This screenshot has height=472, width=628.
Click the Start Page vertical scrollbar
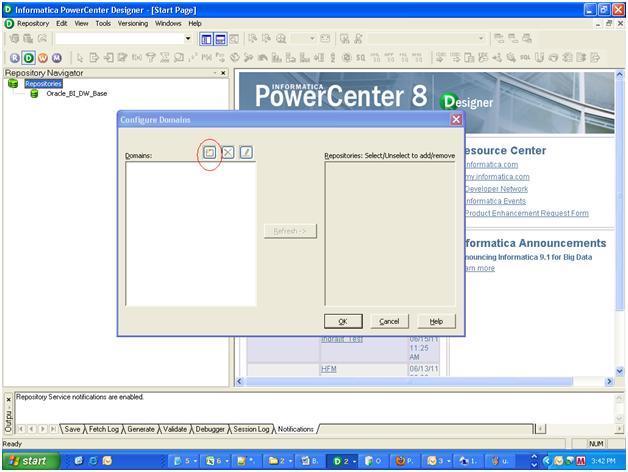click(620, 223)
